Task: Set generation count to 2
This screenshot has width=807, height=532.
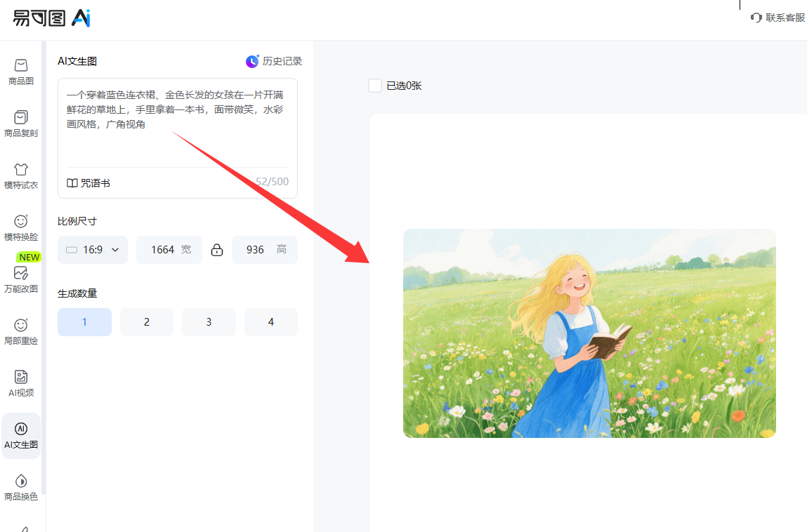Action: click(147, 322)
